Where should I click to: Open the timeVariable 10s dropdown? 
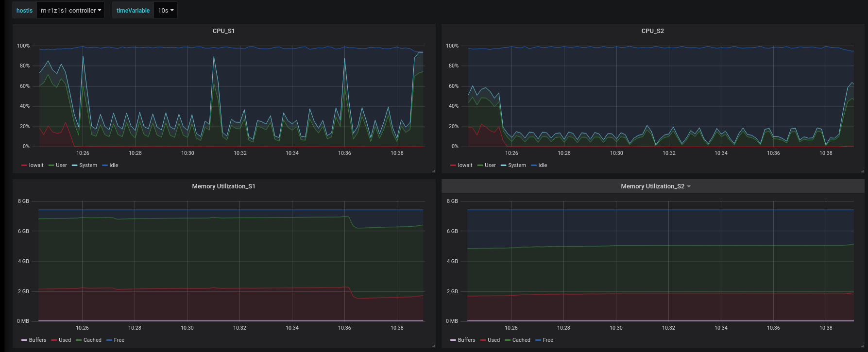(x=165, y=10)
